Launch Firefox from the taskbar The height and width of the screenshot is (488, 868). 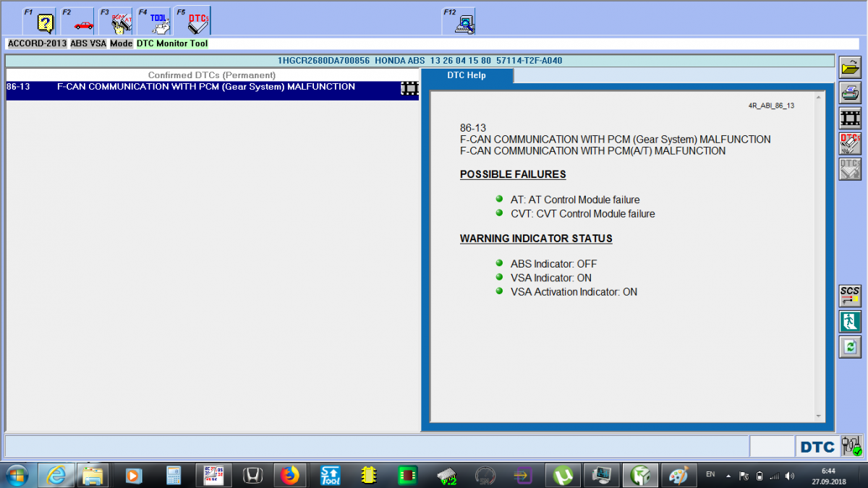(291, 475)
